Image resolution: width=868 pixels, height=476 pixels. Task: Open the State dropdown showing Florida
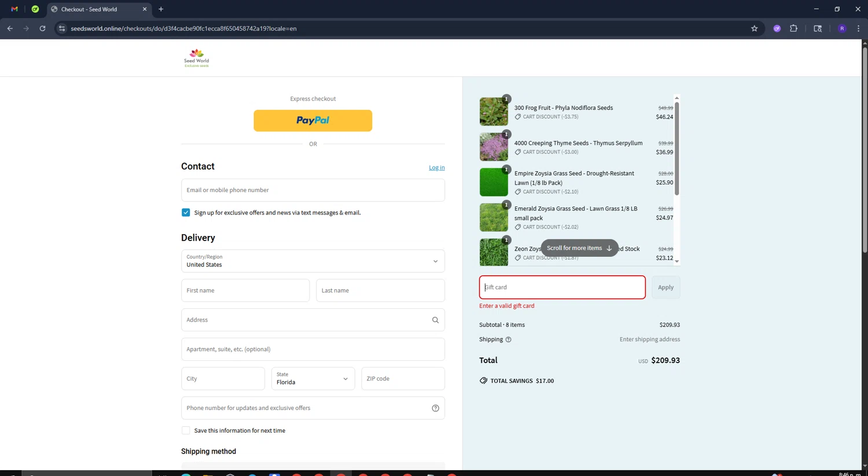pos(312,379)
